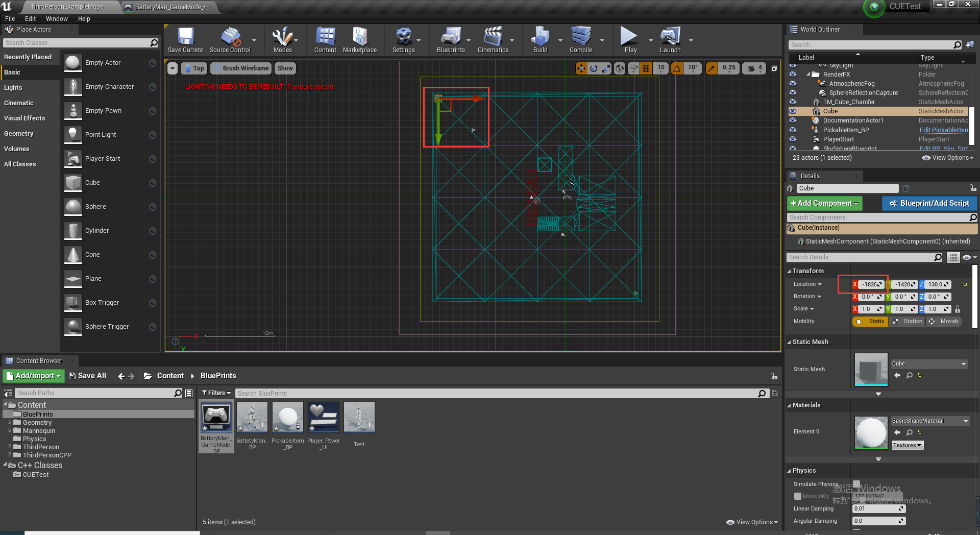The width and height of the screenshot is (980, 535).
Task: Click the Linear Damping value field
Action: tap(878, 509)
